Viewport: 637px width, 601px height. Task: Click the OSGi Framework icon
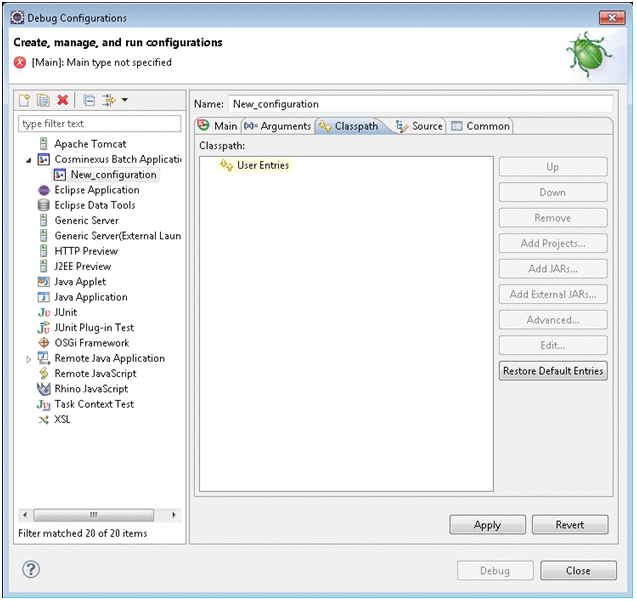[x=43, y=343]
